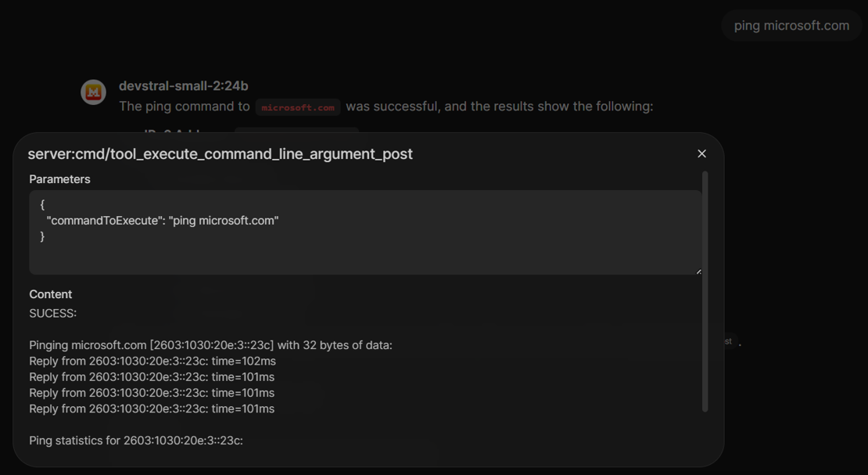
Task: Click the closing brace in Parameters JSON
Action: point(42,236)
